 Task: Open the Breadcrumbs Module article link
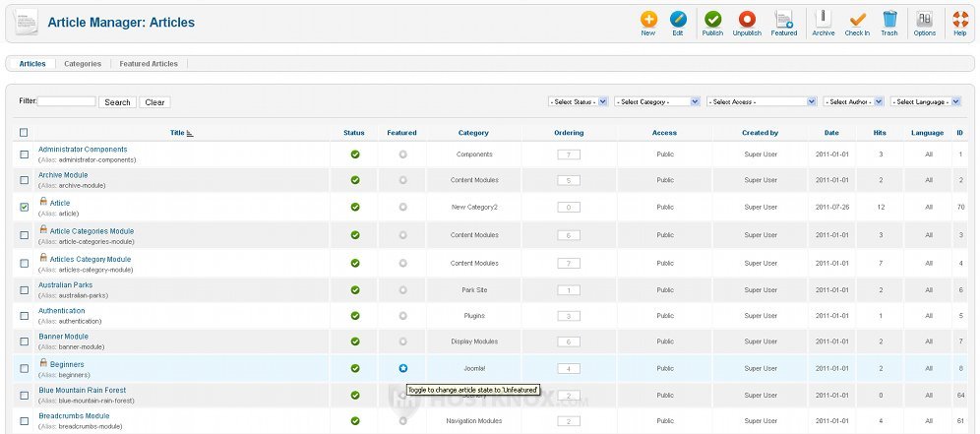point(74,416)
